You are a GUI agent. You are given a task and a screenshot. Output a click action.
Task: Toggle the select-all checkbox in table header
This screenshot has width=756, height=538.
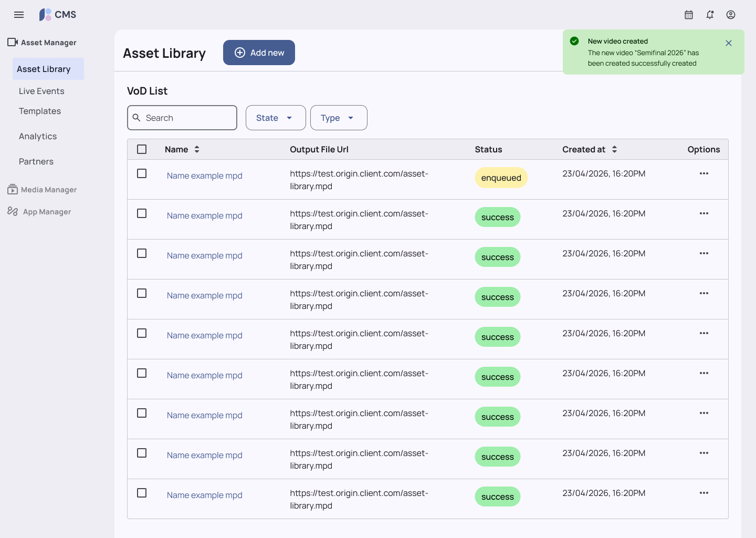(x=142, y=149)
